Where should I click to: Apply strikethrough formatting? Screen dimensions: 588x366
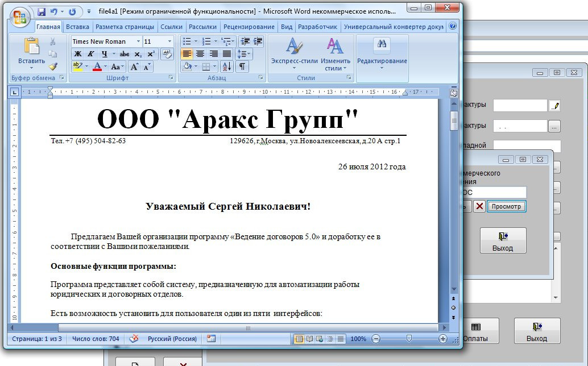[x=124, y=54]
